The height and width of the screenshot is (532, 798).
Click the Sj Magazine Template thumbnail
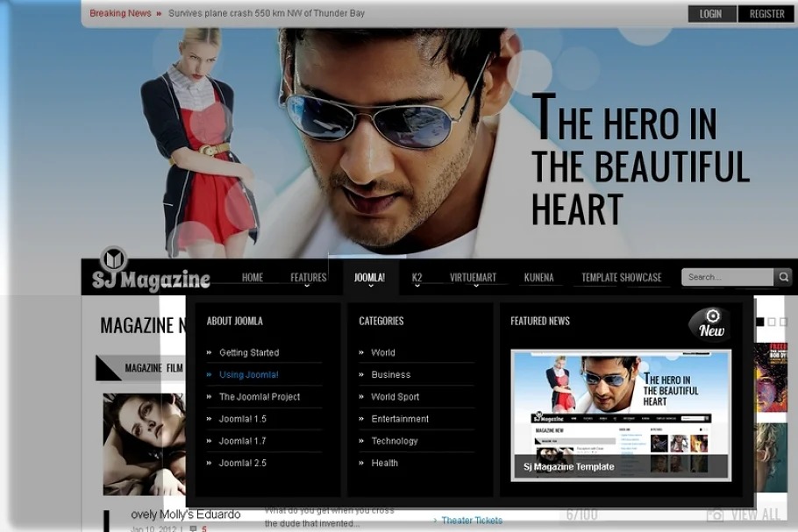point(621,414)
